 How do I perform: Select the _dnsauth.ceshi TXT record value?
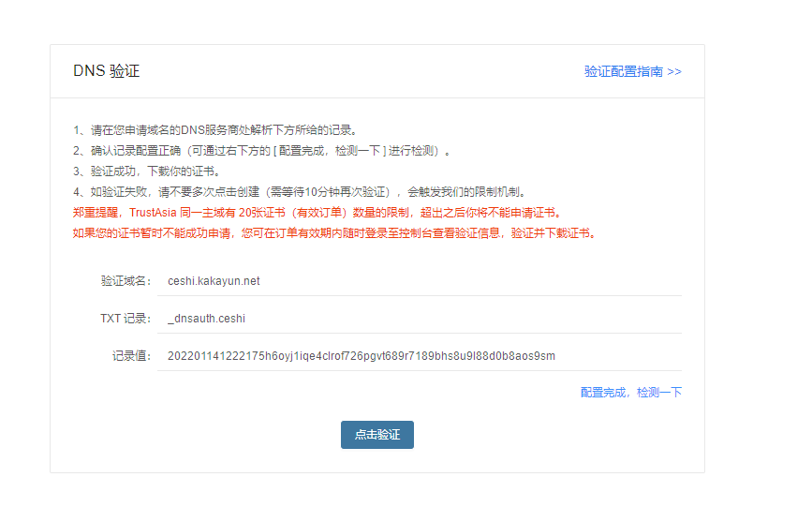[x=206, y=319]
